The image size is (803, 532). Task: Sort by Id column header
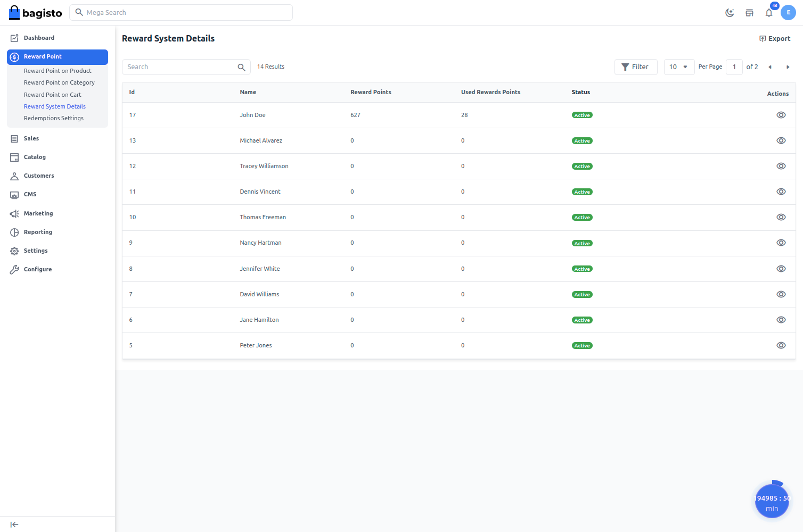tap(132, 93)
